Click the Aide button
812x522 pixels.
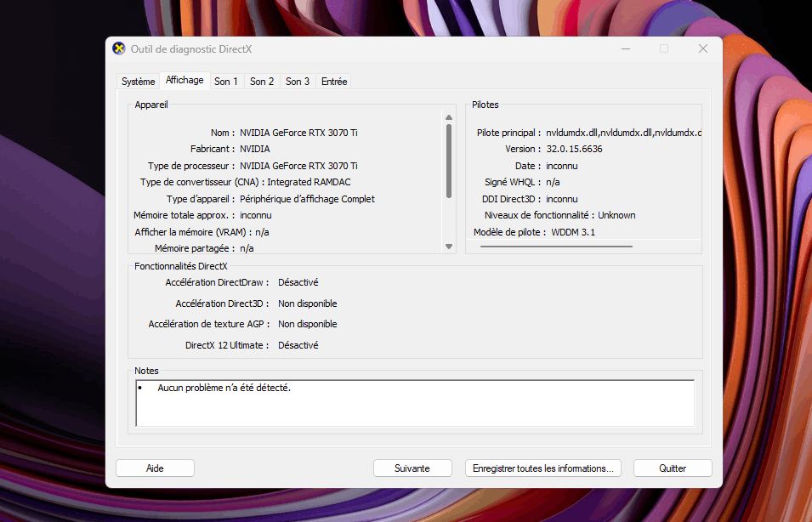(155, 468)
